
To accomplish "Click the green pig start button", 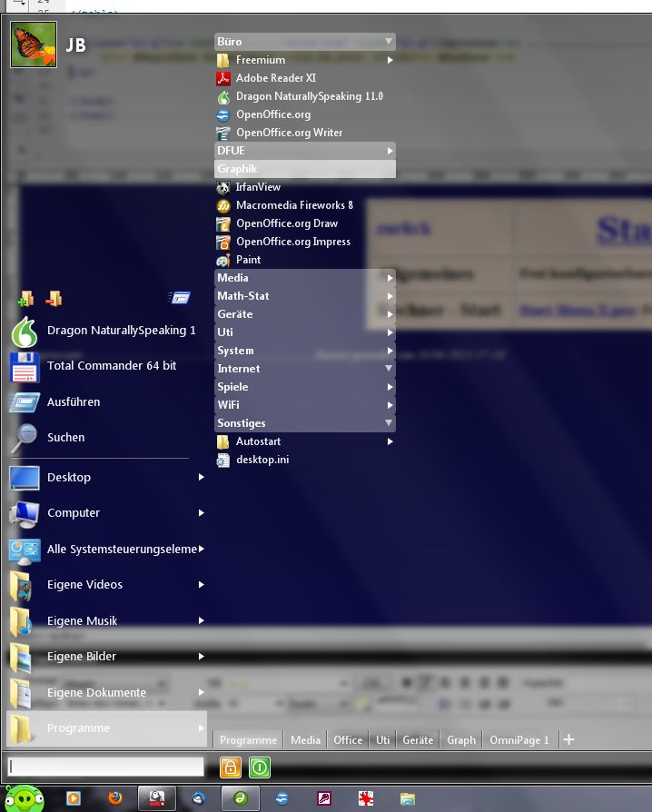I will click(23, 798).
